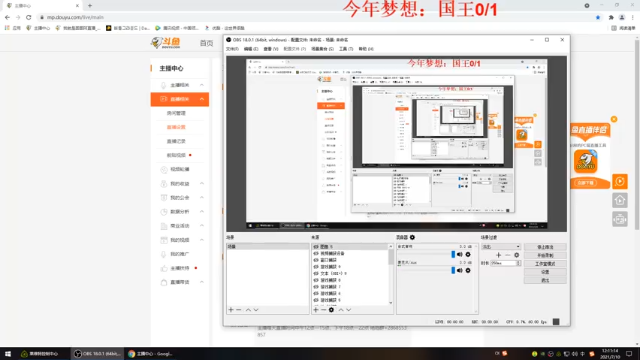Open Mic/Aux channel gear settings
This screenshot has height=360, width=640.
468,270
